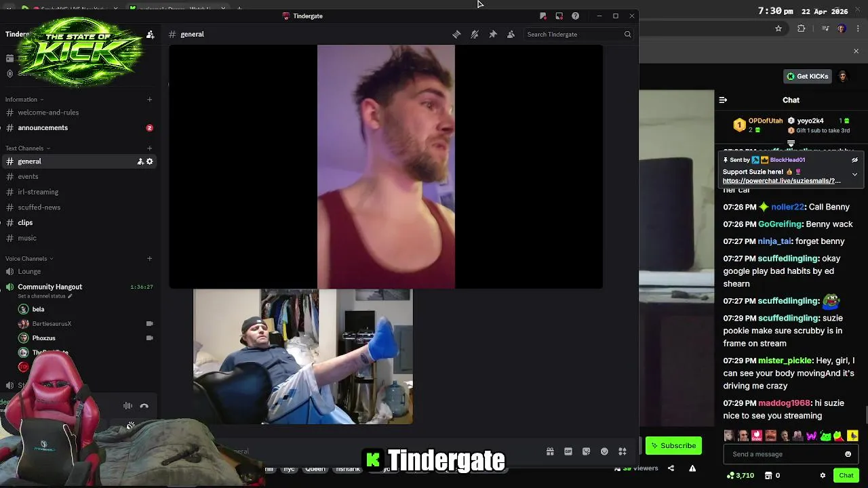This screenshot has width=868, height=488.
Task: Open username mister_pickle in chat
Action: (785, 361)
